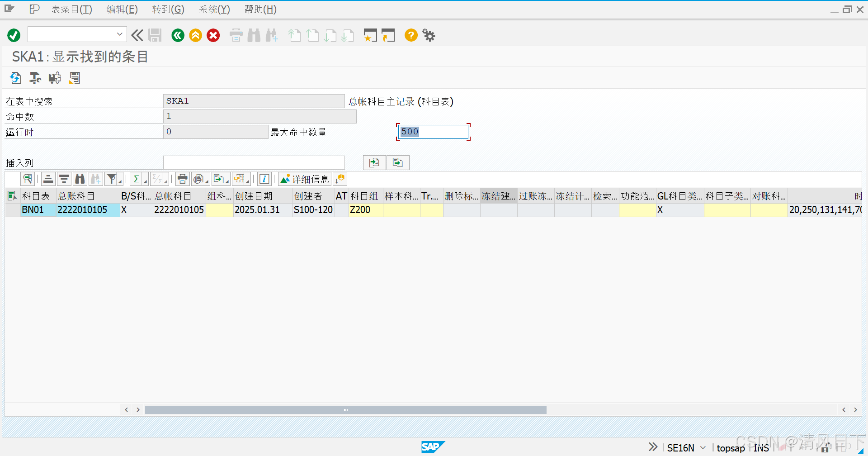Open the maintain entries hammer-wrench tool
Viewport: 868px width, 456px height.
[35, 78]
